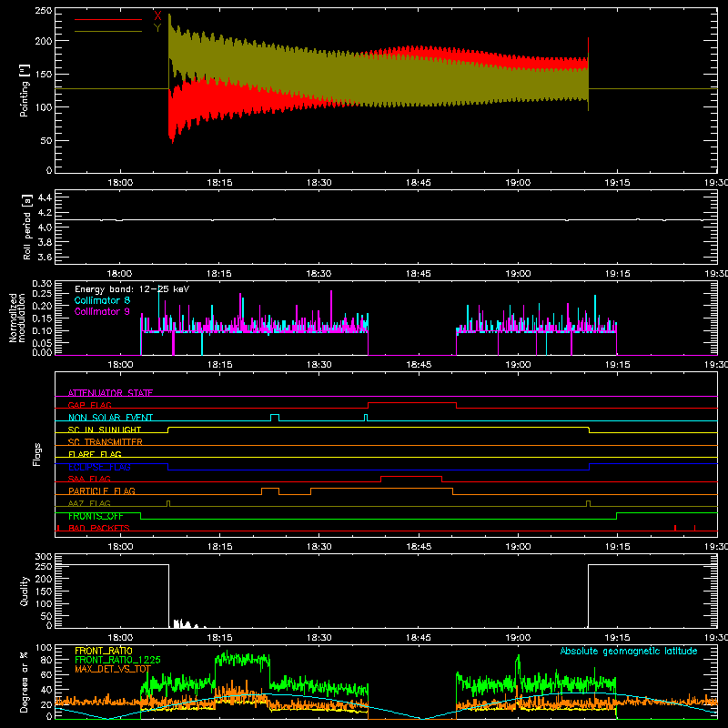The height and width of the screenshot is (728, 728).
Task: Click the Quality axis title
Action: 25,591
